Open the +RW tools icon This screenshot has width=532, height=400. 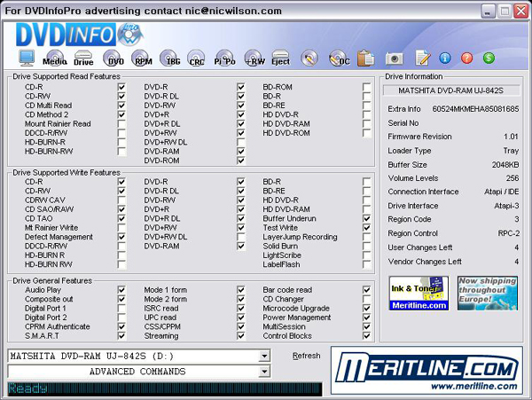tap(254, 58)
